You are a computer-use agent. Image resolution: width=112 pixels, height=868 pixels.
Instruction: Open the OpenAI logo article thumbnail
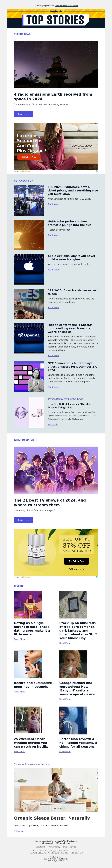(x=29, y=338)
